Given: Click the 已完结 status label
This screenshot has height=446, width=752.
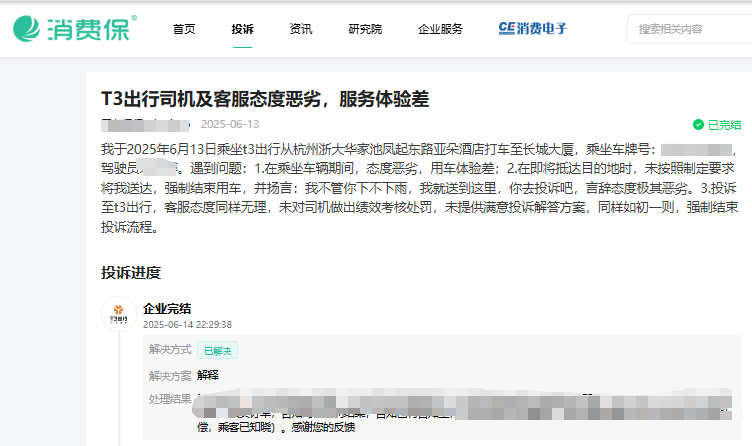Looking at the screenshot, I should tap(725, 125).
